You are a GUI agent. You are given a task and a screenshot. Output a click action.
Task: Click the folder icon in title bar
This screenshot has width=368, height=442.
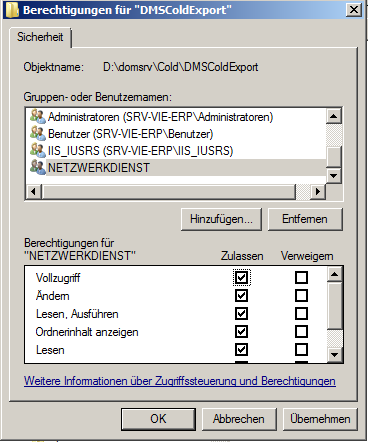tap(12, 10)
